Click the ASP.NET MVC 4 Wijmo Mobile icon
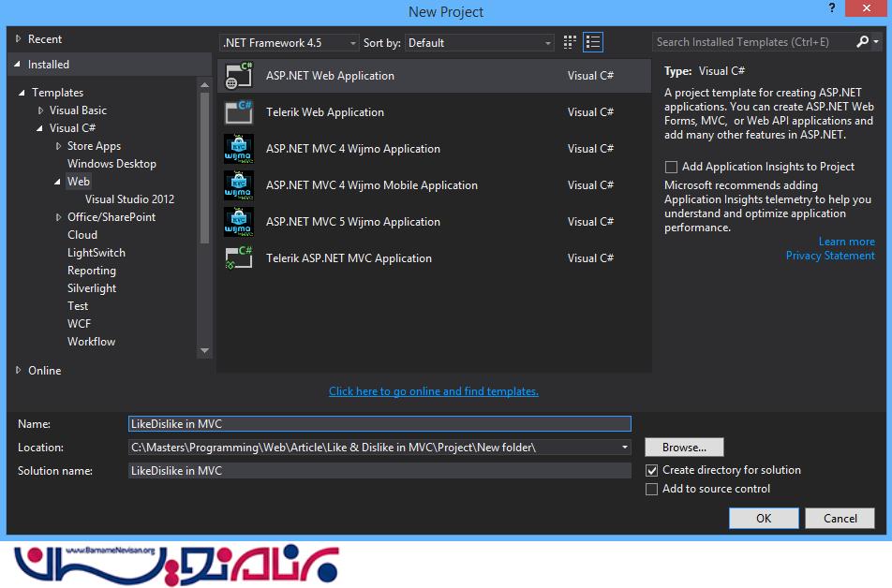892x588 pixels. click(239, 185)
